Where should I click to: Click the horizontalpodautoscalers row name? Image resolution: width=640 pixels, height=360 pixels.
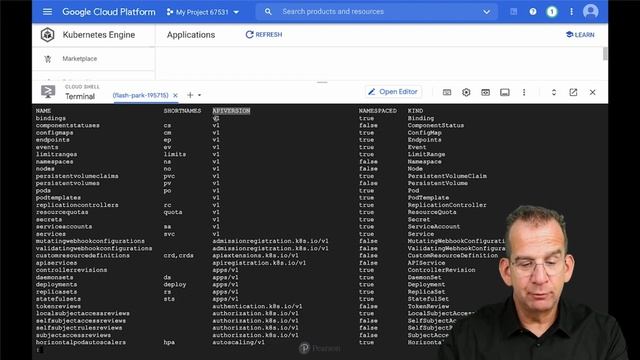81,342
